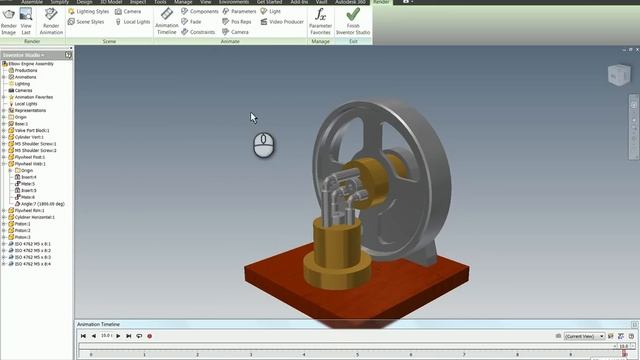Screen dimensions: 640x360
Task: Expand Animation Favorites node
Action: (4, 97)
